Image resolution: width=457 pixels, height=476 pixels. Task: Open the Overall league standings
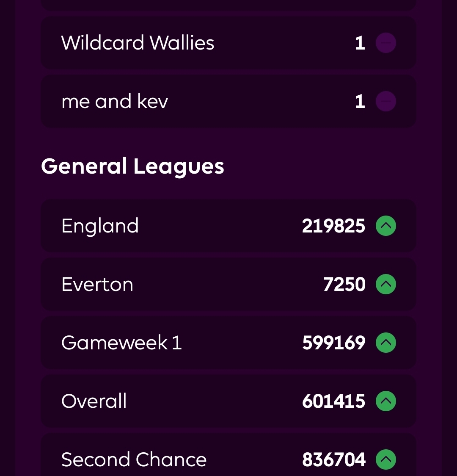click(94, 401)
